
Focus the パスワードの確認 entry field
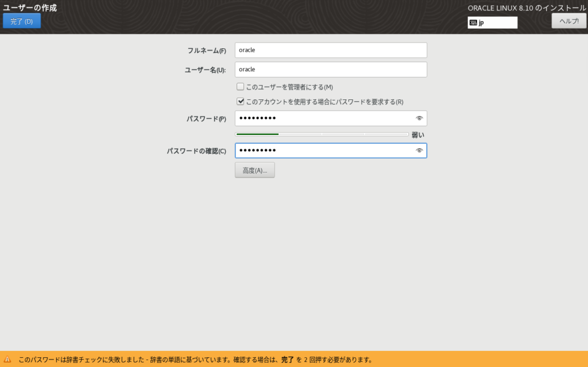324,150
